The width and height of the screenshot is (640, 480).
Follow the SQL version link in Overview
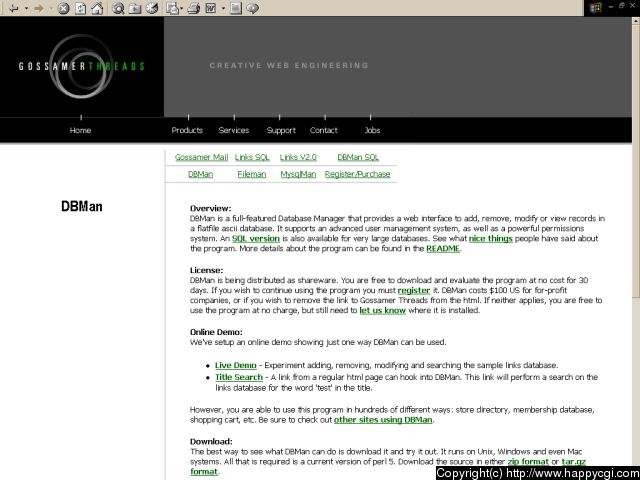pyautogui.click(x=256, y=238)
